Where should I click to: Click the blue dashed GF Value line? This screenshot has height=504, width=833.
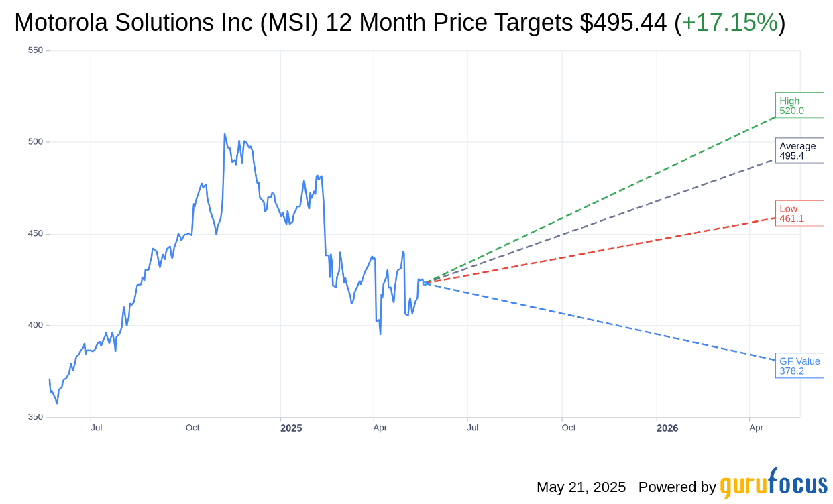(x=600, y=322)
